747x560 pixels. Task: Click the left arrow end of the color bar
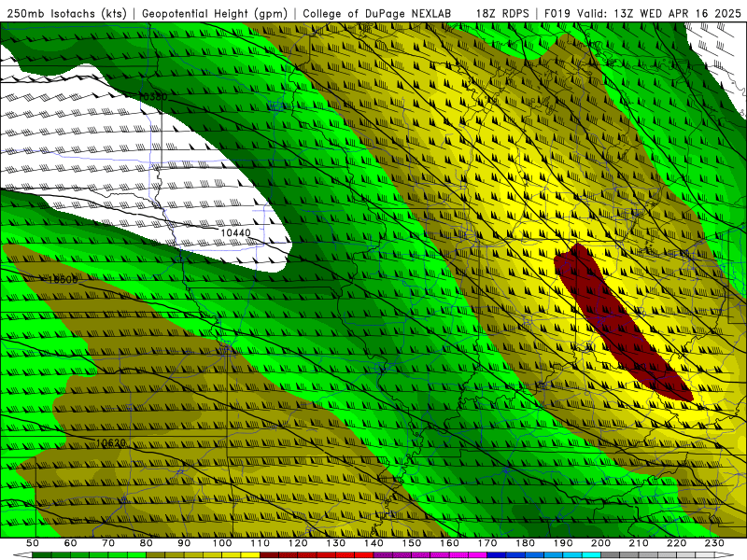[x=22, y=555]
